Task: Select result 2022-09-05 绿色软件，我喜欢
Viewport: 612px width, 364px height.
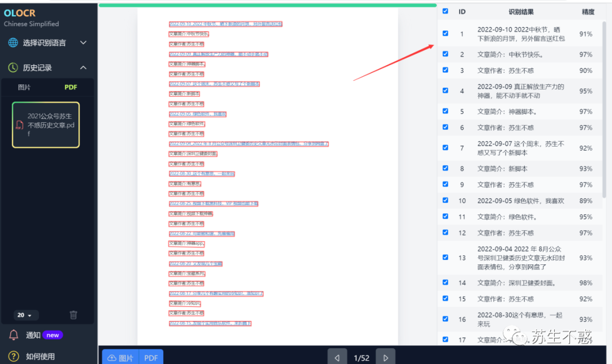Action: [521, 201]
